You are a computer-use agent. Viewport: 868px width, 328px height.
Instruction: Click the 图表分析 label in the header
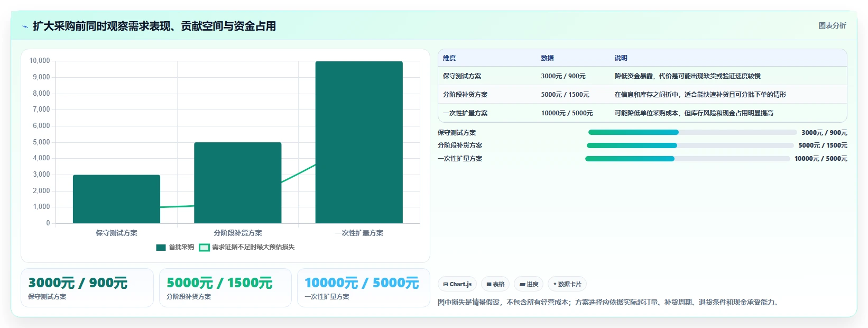[x=832, y=25]
